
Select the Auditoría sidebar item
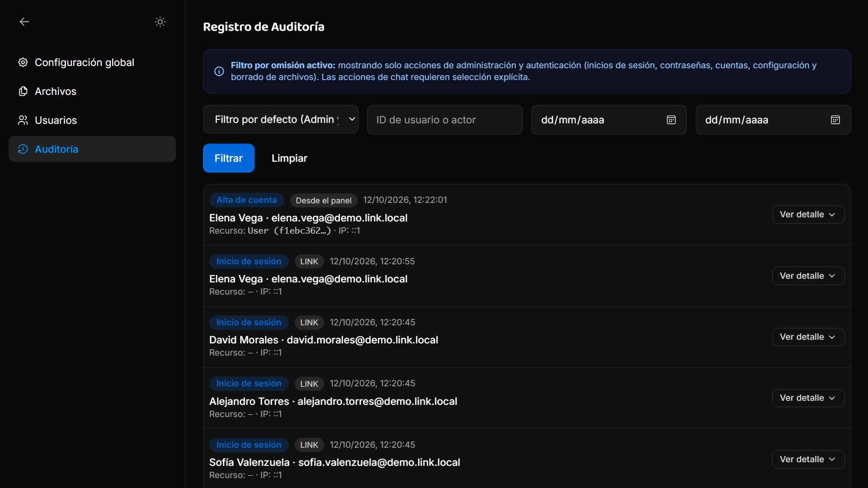[92, 149]
